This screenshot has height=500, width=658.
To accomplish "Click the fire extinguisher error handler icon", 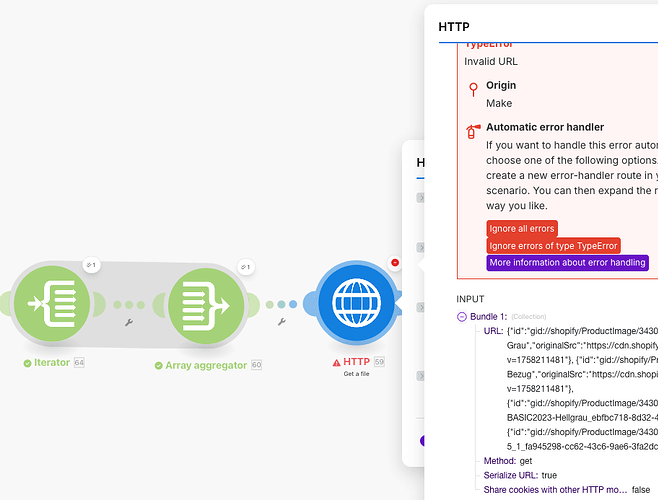I will [x=473, y=131].
